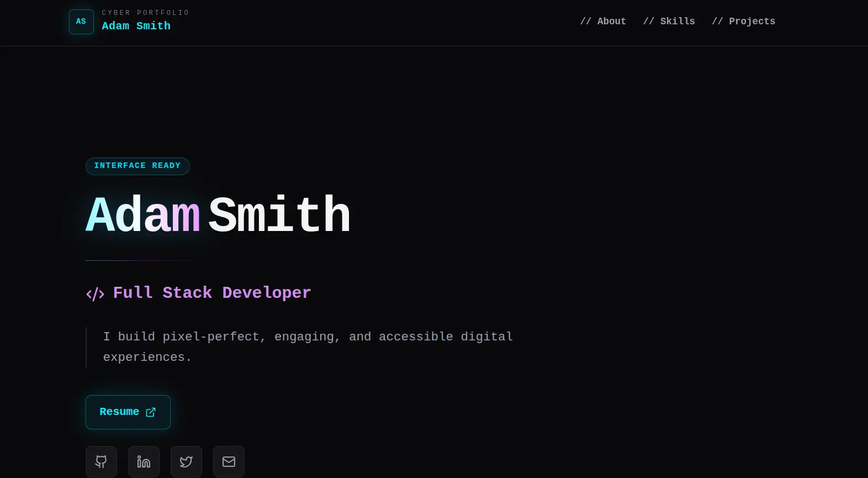This screenshot has height=478, width=868.
Task: Click the pixel-perfect tagline paragraph
Action: click(x=308, y=346)
